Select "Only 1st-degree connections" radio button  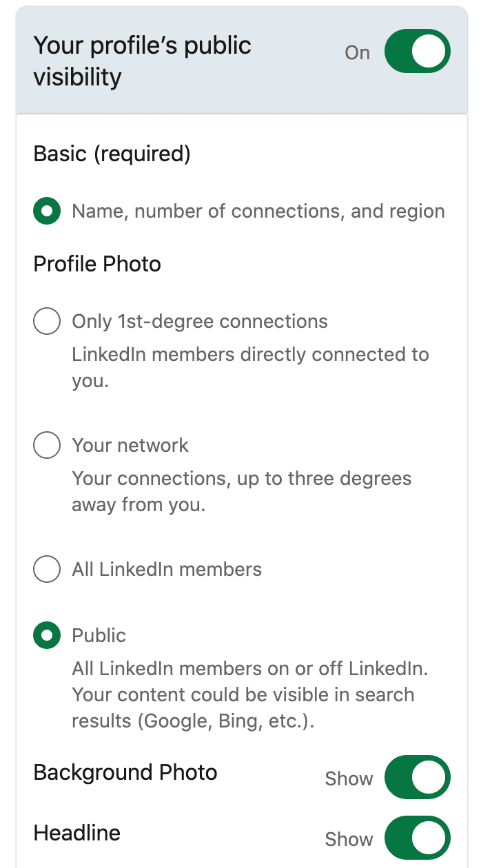coord(46,320)
